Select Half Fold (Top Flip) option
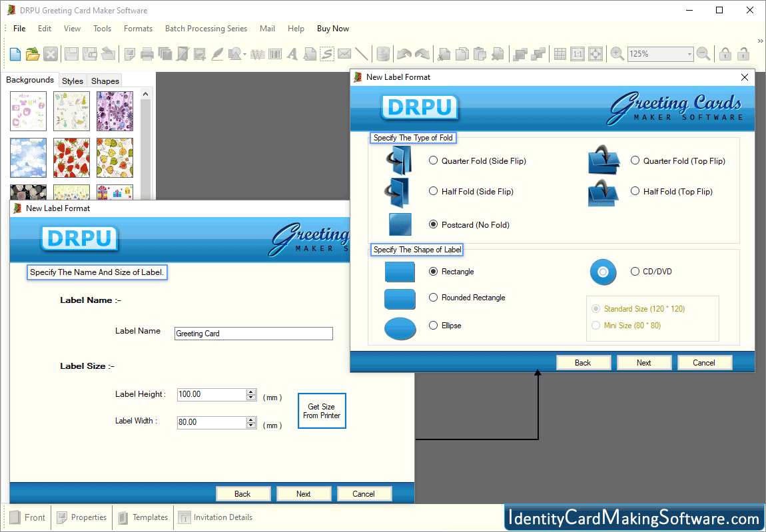The height and width of the screenshot is (532, 766). point(635,191)
